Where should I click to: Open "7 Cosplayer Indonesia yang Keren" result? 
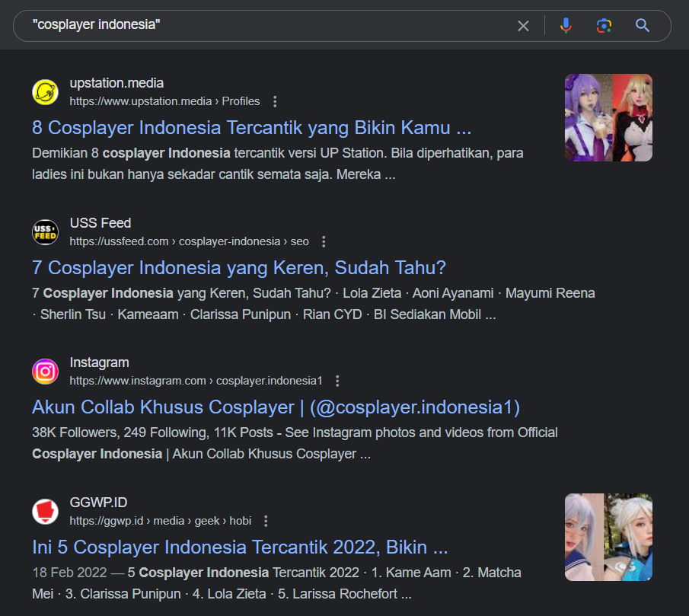click(239, 268)
